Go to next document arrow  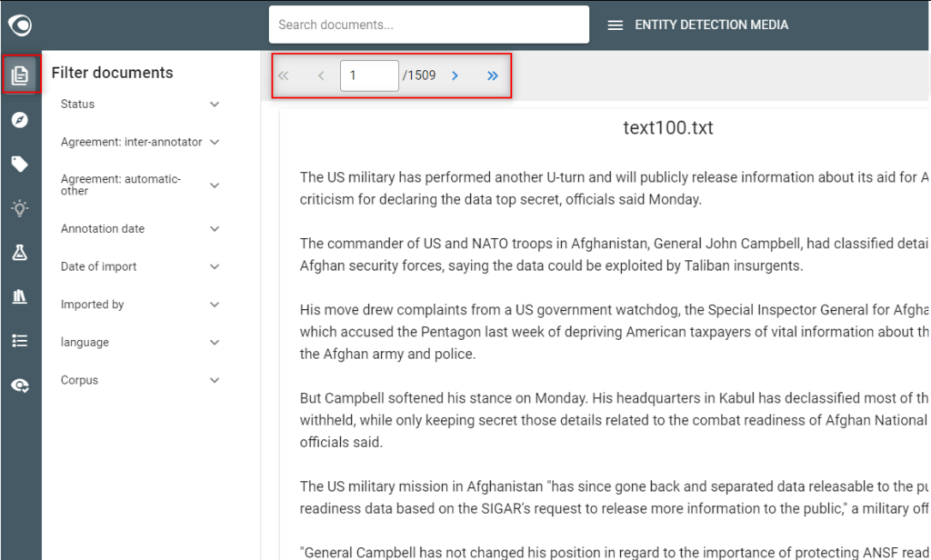pyautogui.click(x=455, y=75)
